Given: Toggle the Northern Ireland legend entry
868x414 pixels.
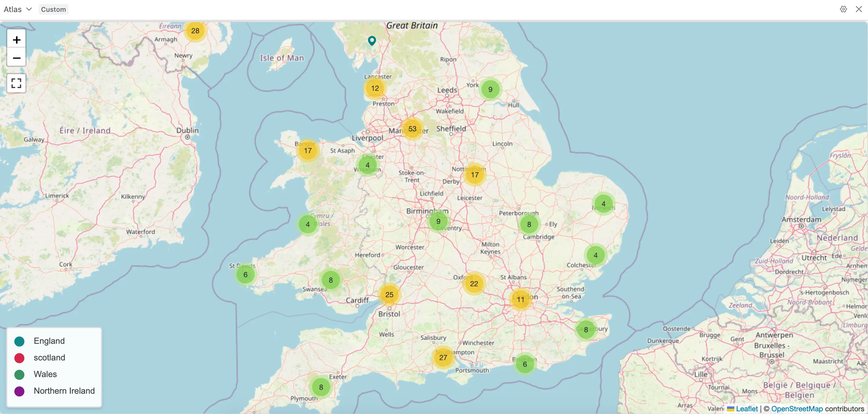Looking at the screenshot, I should 64,391.
